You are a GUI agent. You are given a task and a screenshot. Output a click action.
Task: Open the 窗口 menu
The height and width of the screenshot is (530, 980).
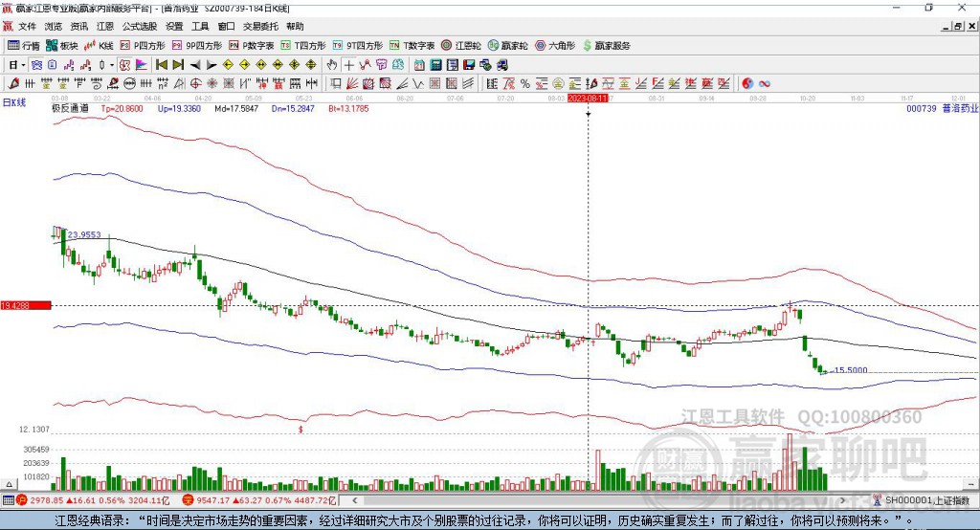coord(226,26)
